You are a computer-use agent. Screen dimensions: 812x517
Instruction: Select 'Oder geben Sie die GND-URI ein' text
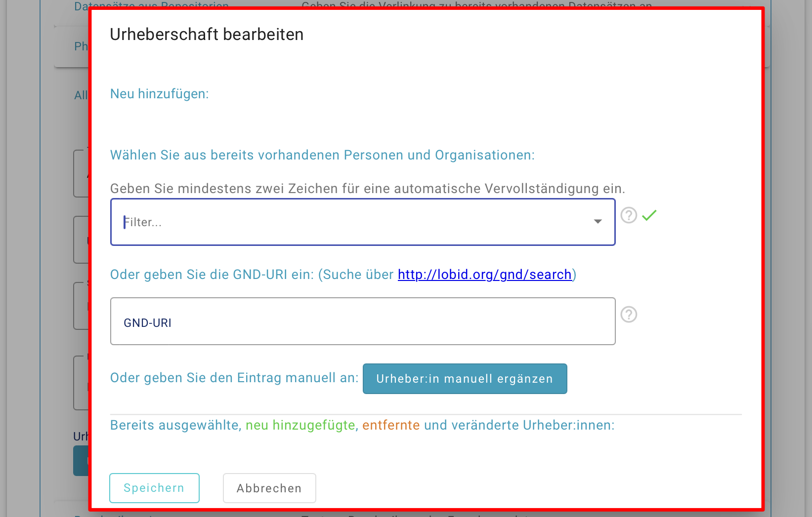click(212, 275)
